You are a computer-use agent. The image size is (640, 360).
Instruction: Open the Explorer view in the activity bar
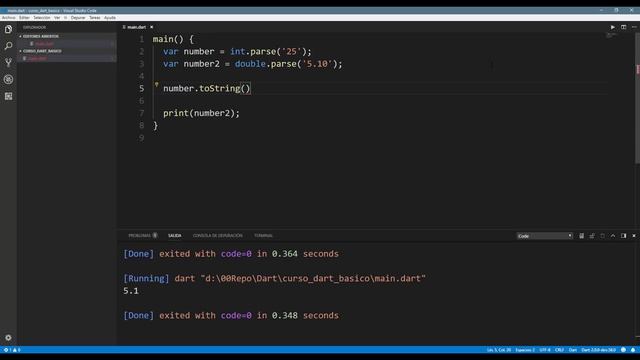click(8, 29)
